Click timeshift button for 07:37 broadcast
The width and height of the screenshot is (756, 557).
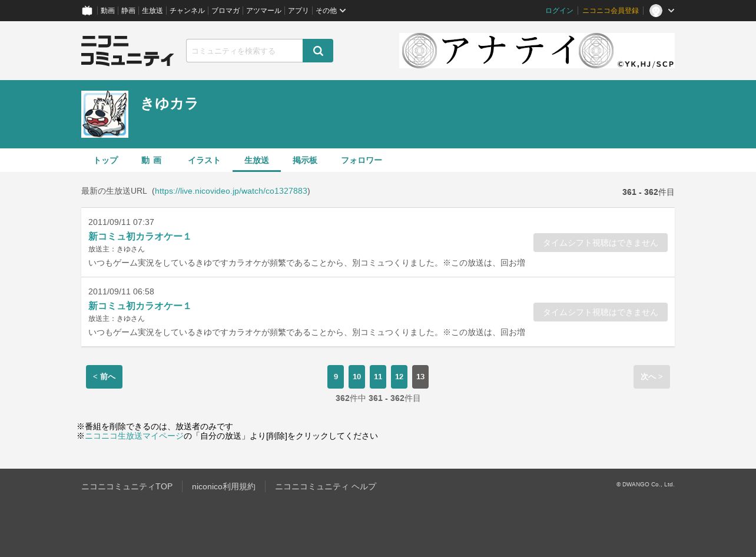point(601,243)
